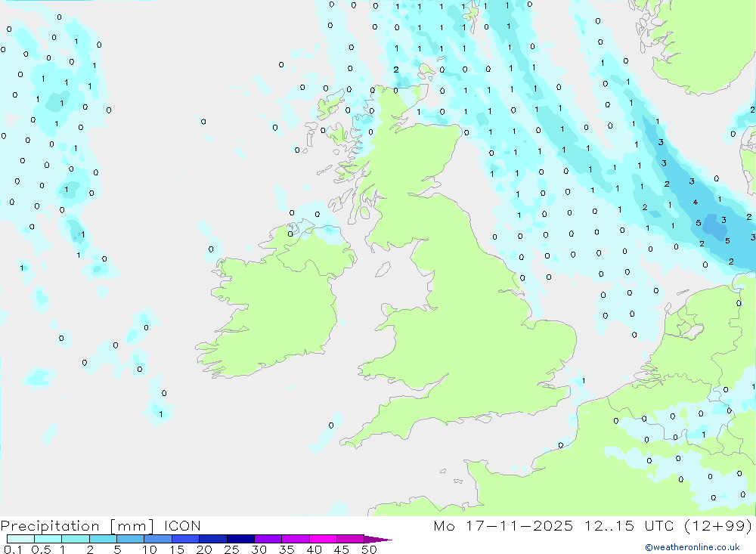Click the '0.5' legend scale label
756x554 pixels.
click(41, 549)
